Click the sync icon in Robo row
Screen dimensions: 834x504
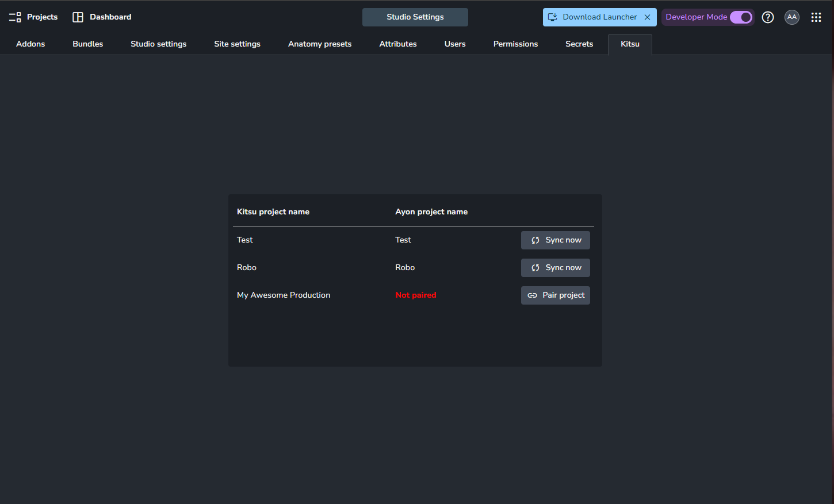pos(535,268)
